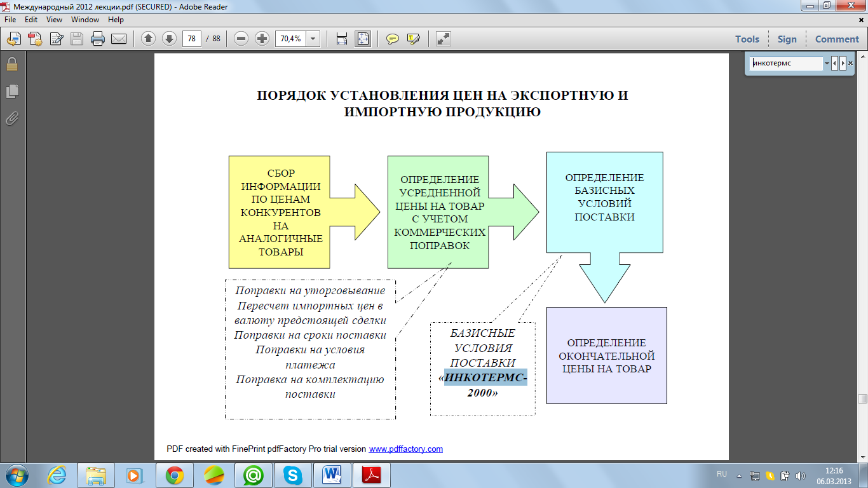
Task: Open the Windows Start button
Action: pos(17,475)
